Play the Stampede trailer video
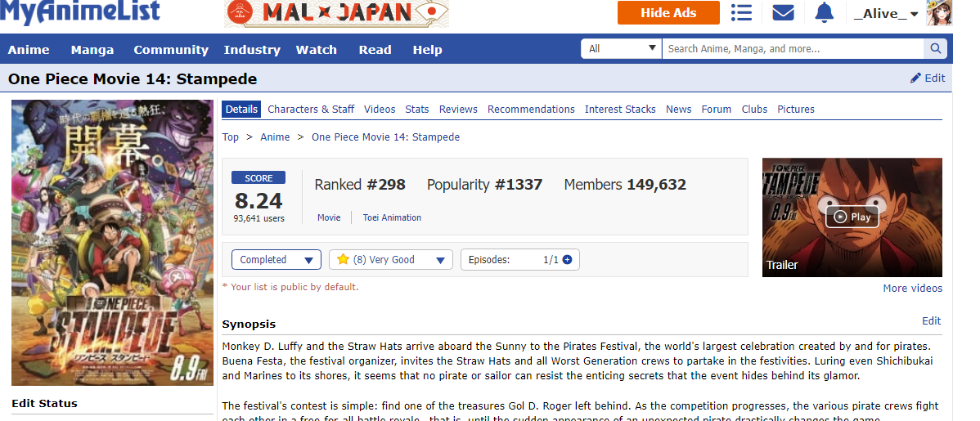The image size is (980, 421). (x=852, y=217)
